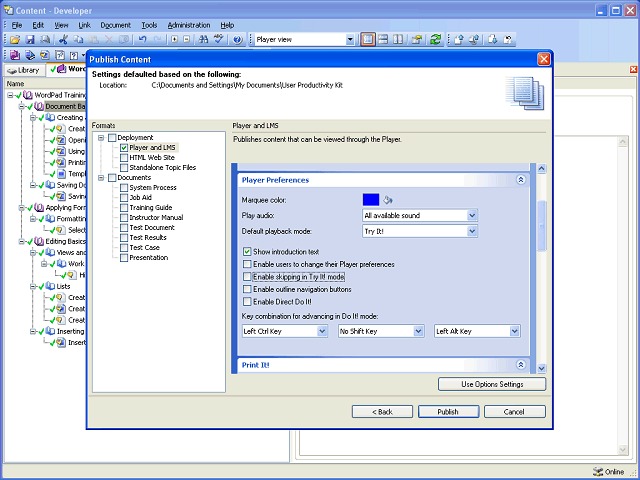640x480 pixels.
Task: Open the Left Ctrl Key dropdown
Action: pyautogui.click(x=322, y=331)
